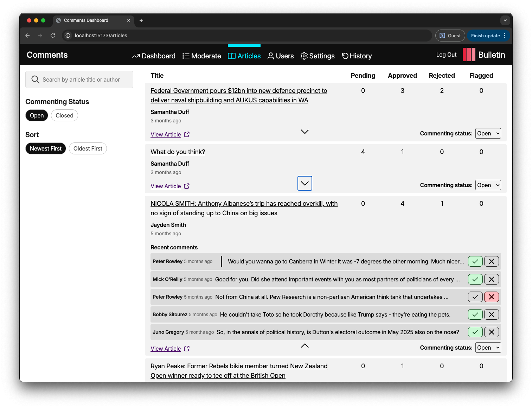Click red reject X on Pew Research comment
The height and width of the screenshot is (408, 532).
point(491,297)
